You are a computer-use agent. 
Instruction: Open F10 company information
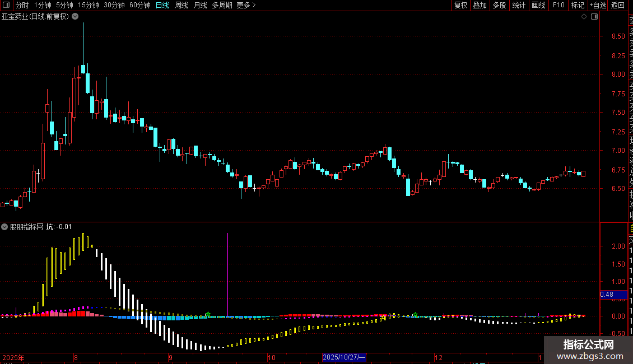[558, 5]
